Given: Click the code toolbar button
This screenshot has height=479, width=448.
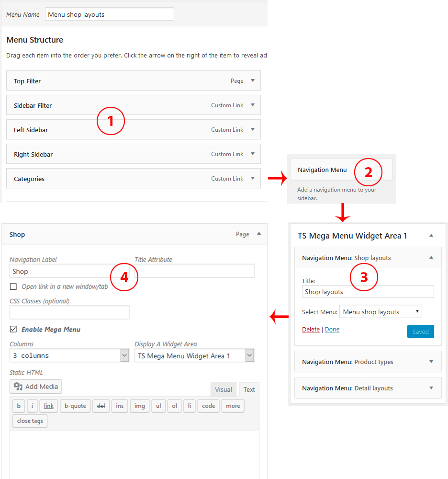Looking at the screenshot, I should click(x=209, y=406).
